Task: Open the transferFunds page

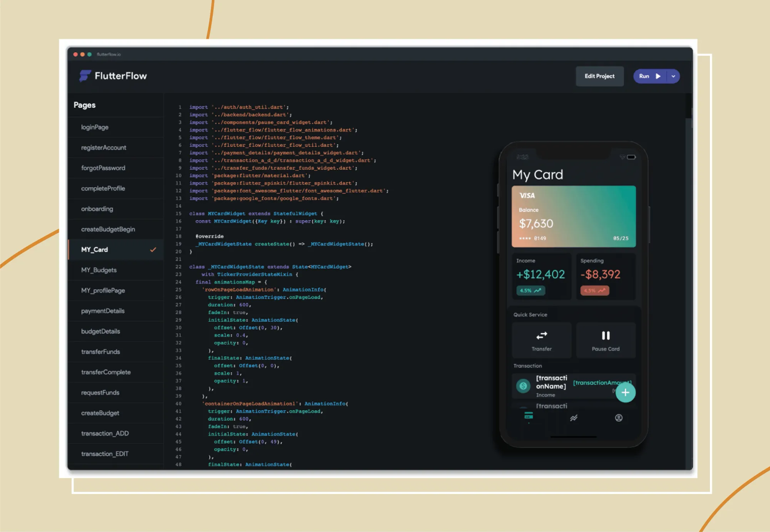Action: coord(115,352)
